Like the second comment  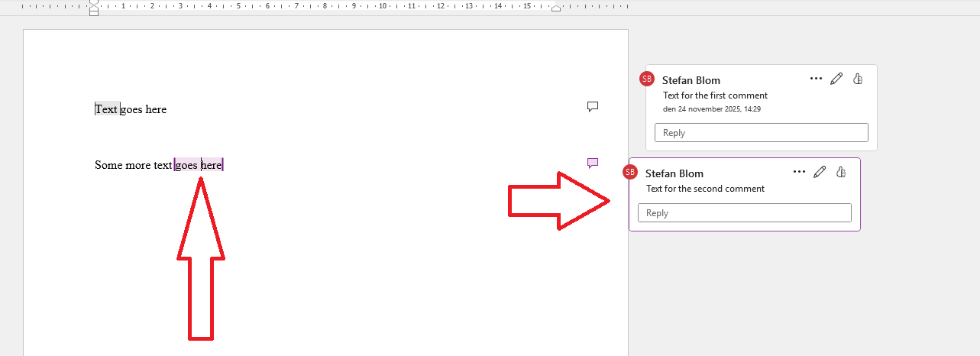841,172
